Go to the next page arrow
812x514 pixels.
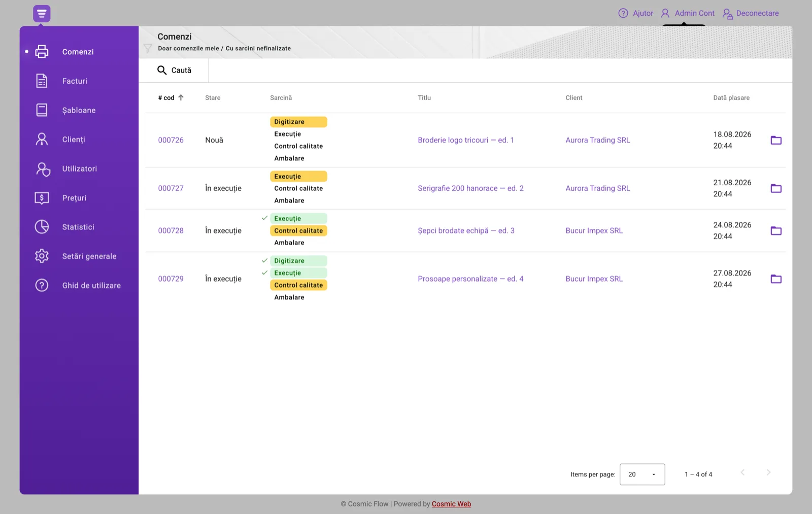[768, 472]
